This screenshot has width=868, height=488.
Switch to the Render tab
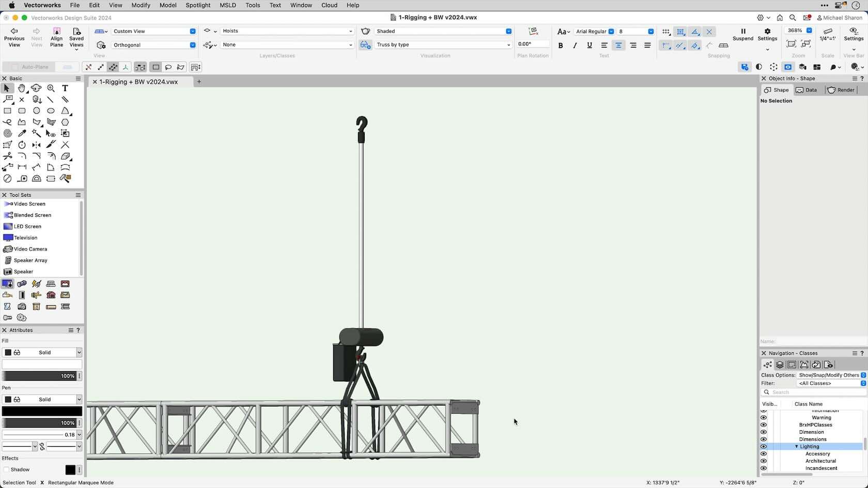pyautogui.click(x=841, y=90)
